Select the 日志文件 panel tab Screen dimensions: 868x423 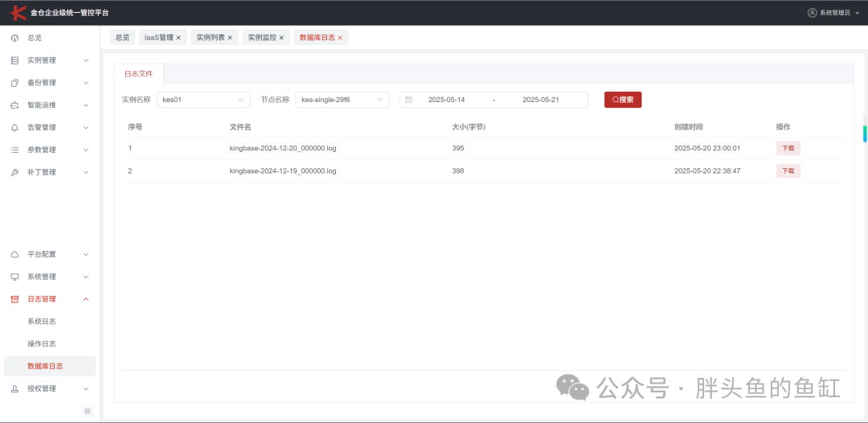[x=139, y=74]
